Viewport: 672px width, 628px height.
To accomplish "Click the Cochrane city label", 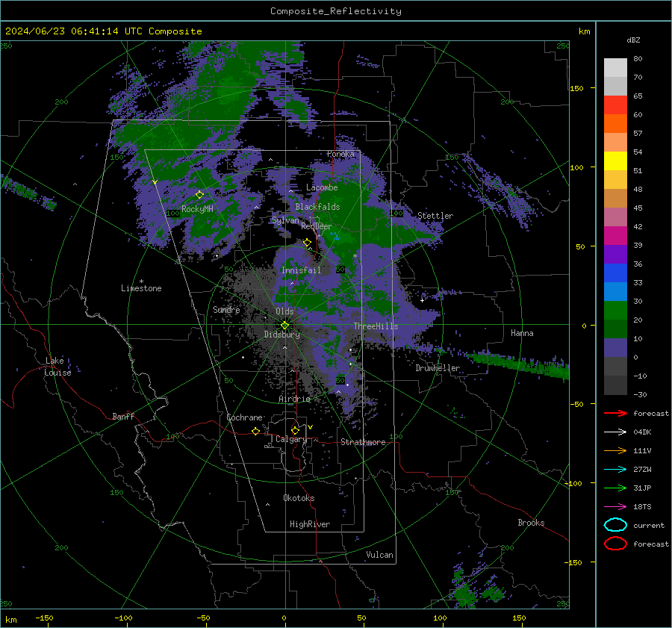I will (x=244, y=417).
